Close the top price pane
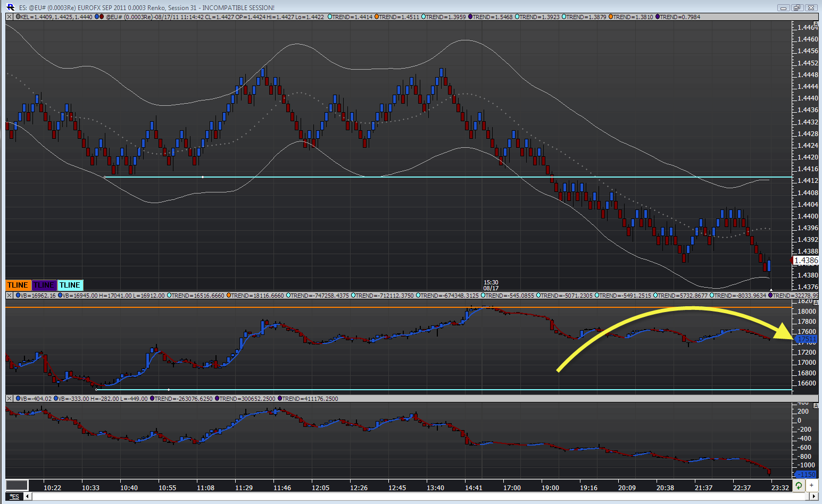Image resolution: width=822 pixels, height=504 pixels. click(x=10, y=17)
